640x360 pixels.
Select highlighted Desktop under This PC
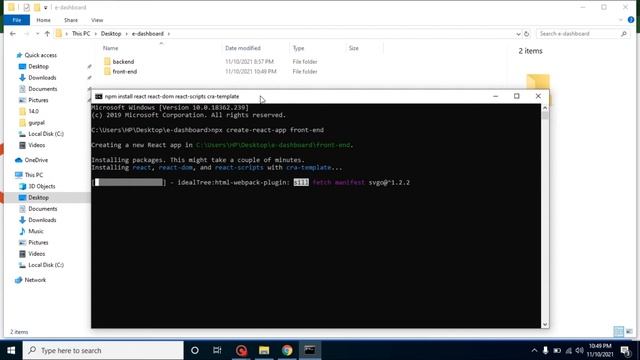click(38, 198)
